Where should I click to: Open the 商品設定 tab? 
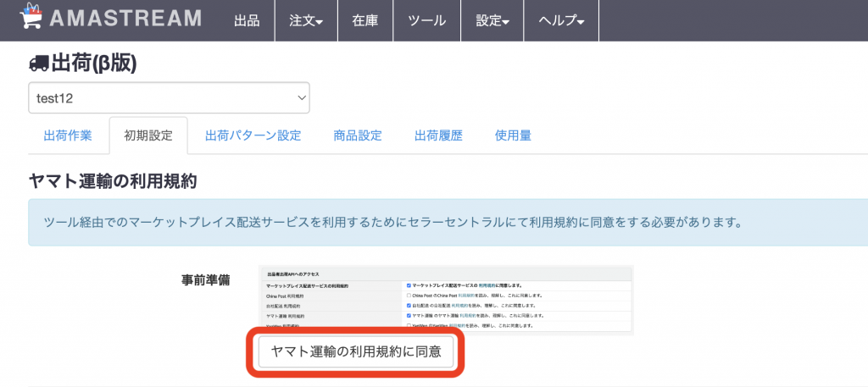(358, 135)
